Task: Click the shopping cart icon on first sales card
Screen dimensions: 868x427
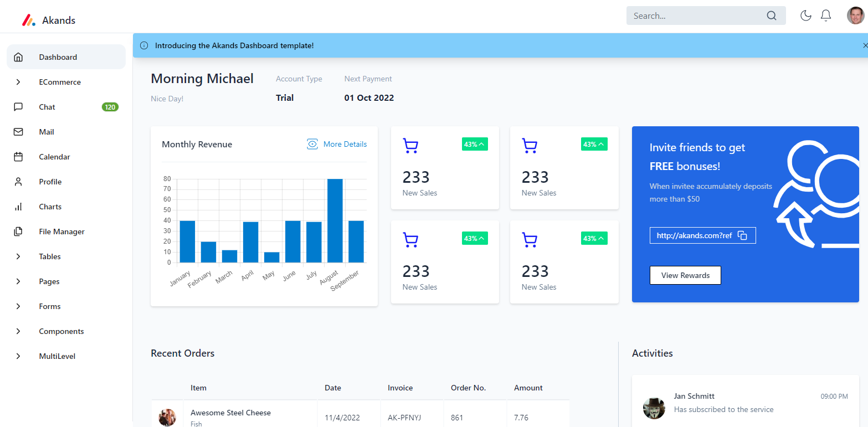Action: click(410, 145)
